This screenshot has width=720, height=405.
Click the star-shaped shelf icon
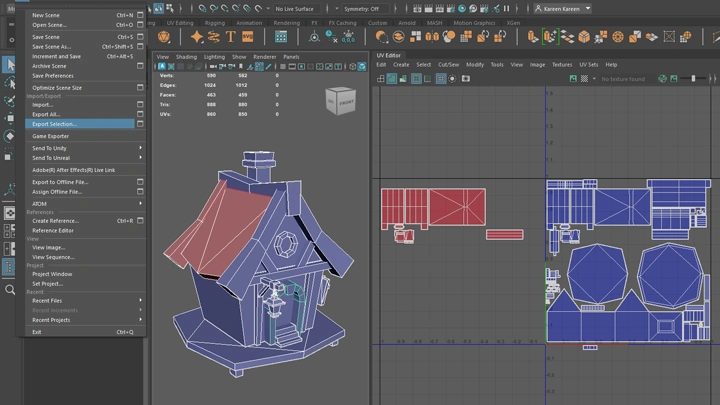point(197,37)
